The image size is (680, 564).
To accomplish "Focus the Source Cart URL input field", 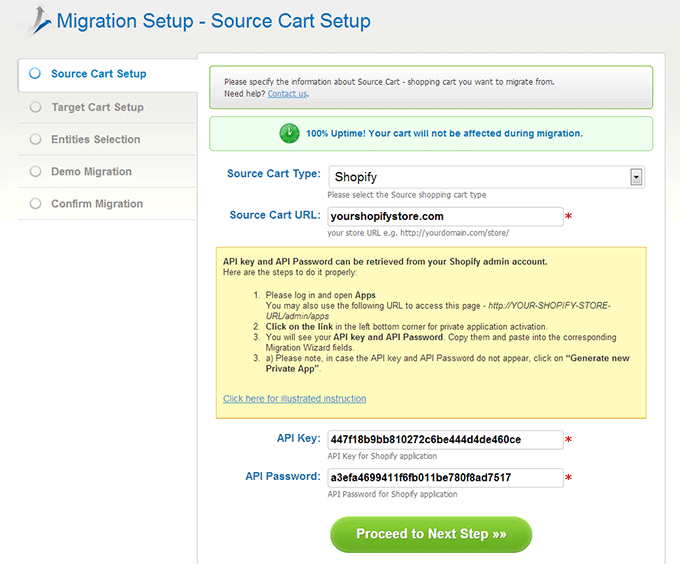I will pos(445,216).
